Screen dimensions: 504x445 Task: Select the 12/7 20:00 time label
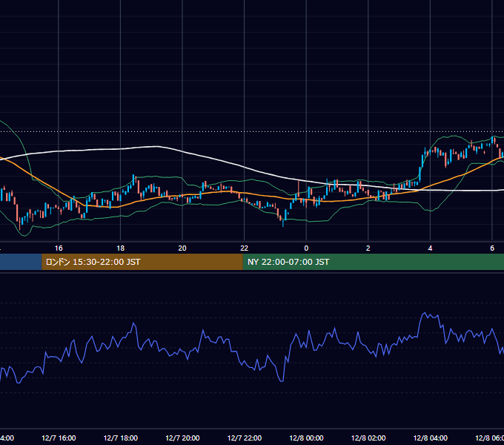pos(182,438)
